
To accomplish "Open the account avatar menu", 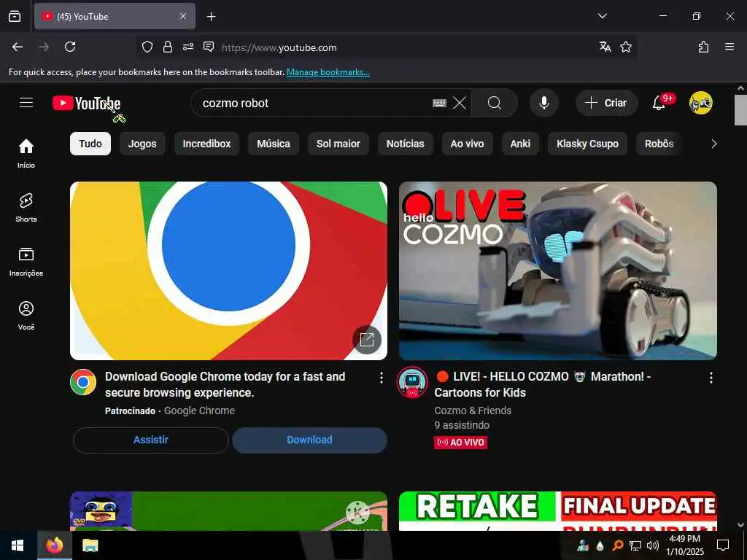I will (701, 103).
